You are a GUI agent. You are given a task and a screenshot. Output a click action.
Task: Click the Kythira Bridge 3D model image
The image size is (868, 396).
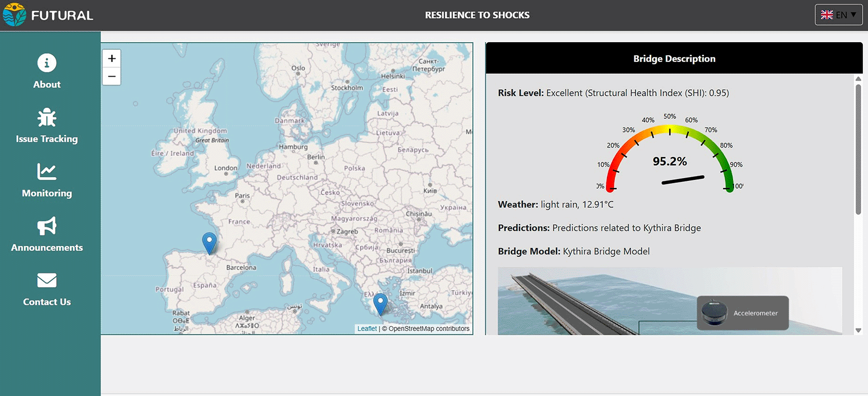pyautogui.click(x=670, y=301)
